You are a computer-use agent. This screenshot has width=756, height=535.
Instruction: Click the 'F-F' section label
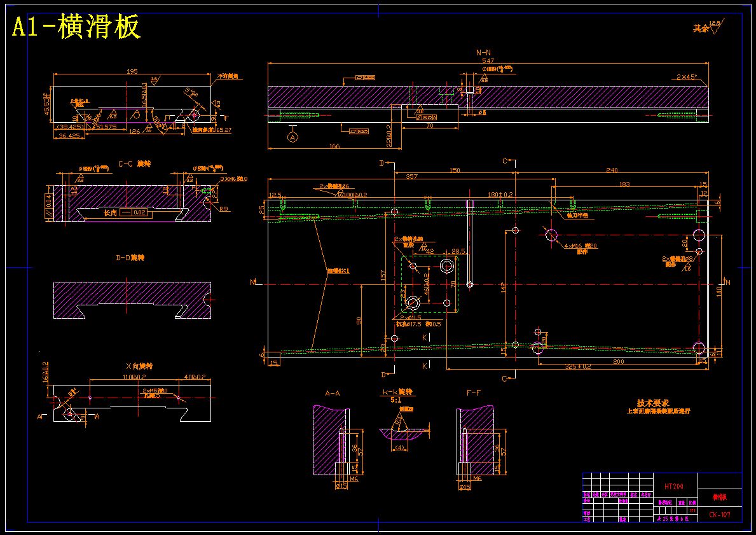[x=474, y=393]
